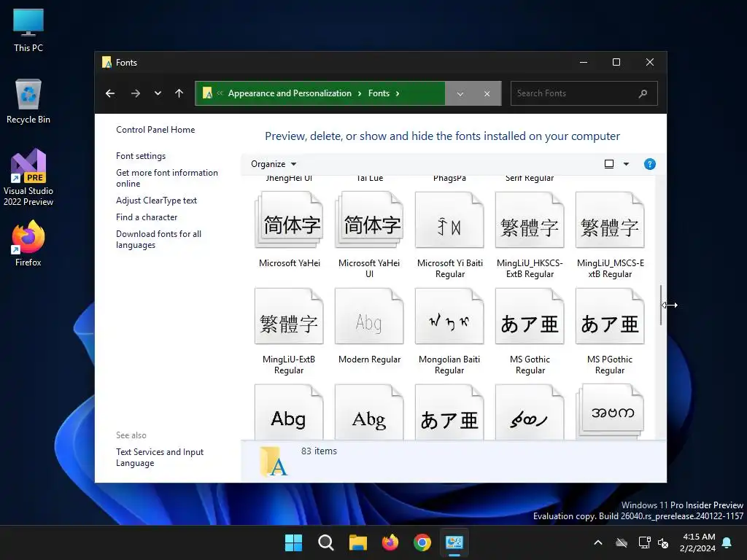Image resolution: width=747 pixels, height=560 pixels.
Task: Open the Microsoft YaHei UI font icon
Action: point(369,220)
